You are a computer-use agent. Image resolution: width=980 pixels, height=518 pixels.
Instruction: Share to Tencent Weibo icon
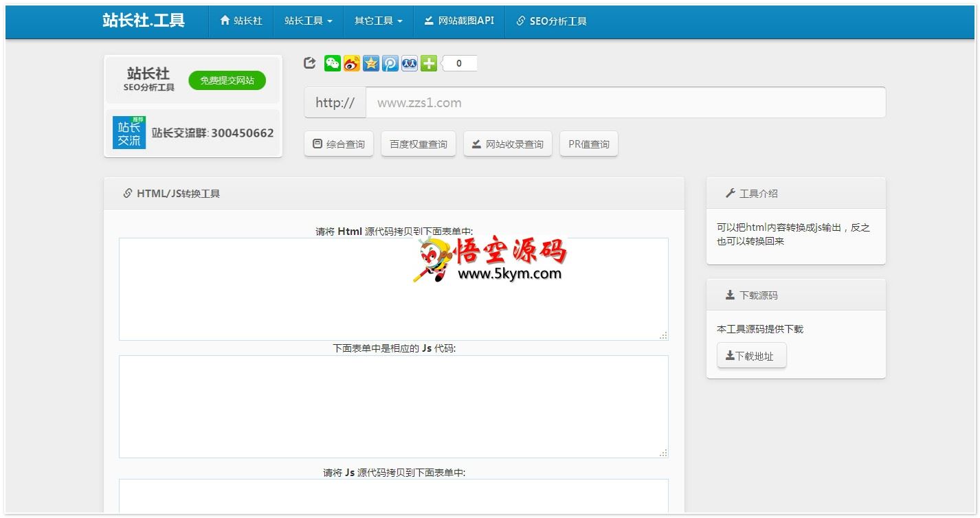[x=390, y=63]
